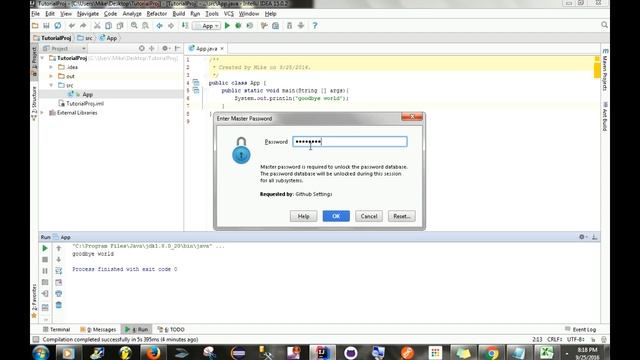Collapse the TutorialProj root node

42,58
